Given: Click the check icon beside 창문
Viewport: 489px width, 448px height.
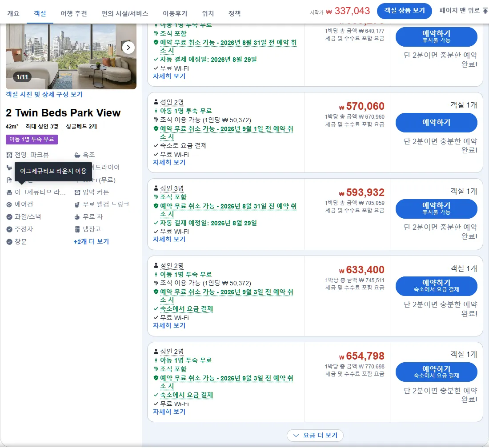Looking at the screenshot, I should [9, 242].
